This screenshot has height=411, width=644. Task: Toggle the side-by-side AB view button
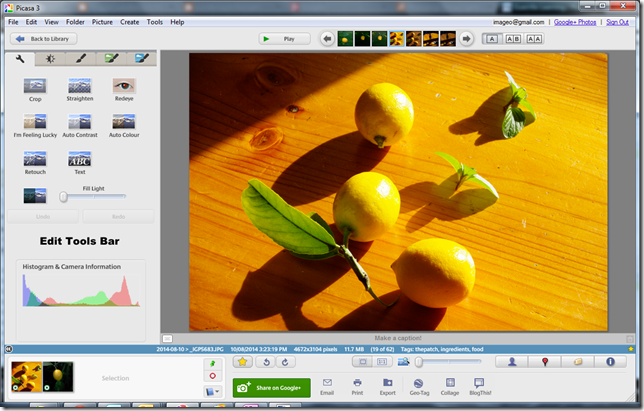pos(513,39)
